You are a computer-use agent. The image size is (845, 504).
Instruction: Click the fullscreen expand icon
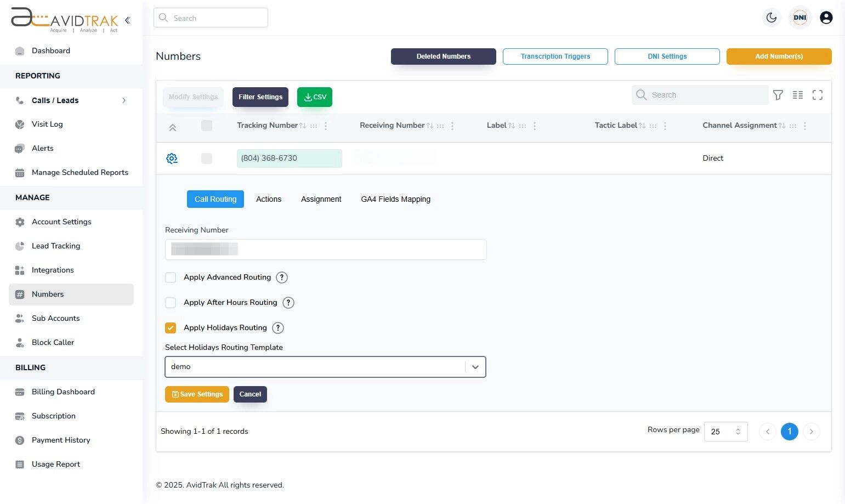click(818, 95)
